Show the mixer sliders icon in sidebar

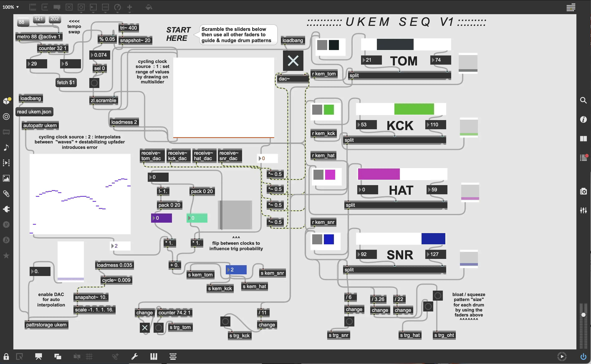tap(583, 210)
